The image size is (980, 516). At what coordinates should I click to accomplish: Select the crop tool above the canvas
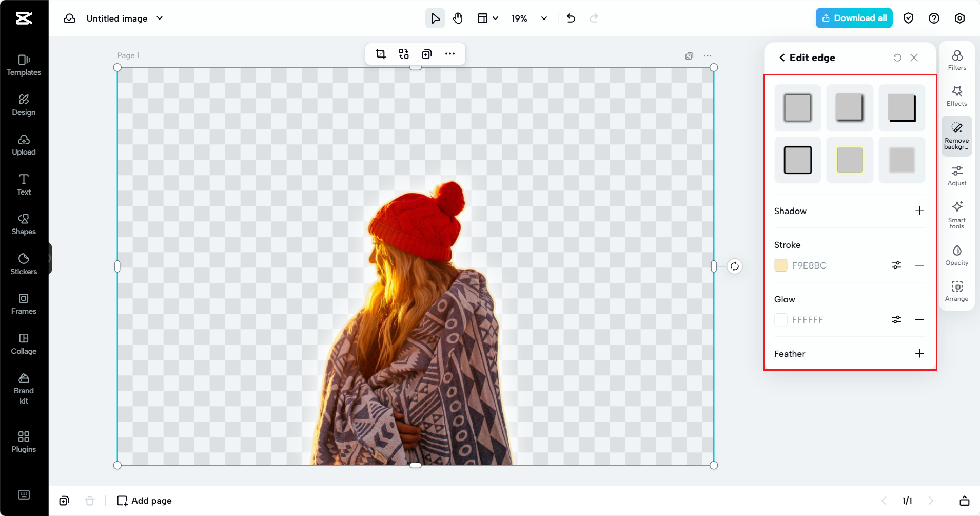tap(380, 53)
